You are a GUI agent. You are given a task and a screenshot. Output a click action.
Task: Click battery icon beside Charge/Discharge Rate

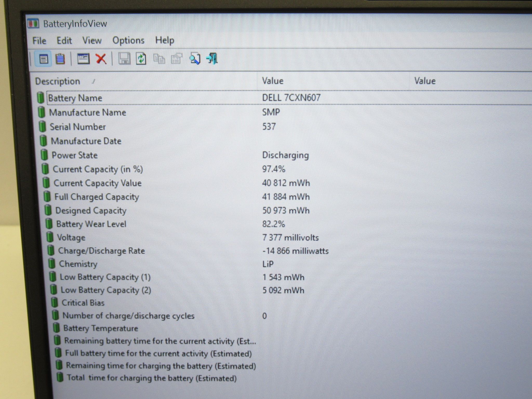point(51,250)
